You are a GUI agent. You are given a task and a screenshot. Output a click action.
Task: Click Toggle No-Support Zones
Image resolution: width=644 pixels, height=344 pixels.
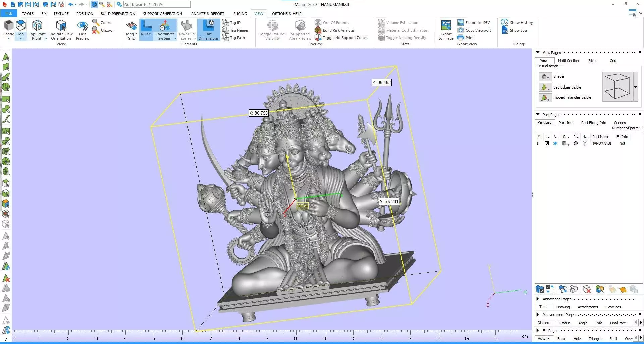(x=341, y=38)
